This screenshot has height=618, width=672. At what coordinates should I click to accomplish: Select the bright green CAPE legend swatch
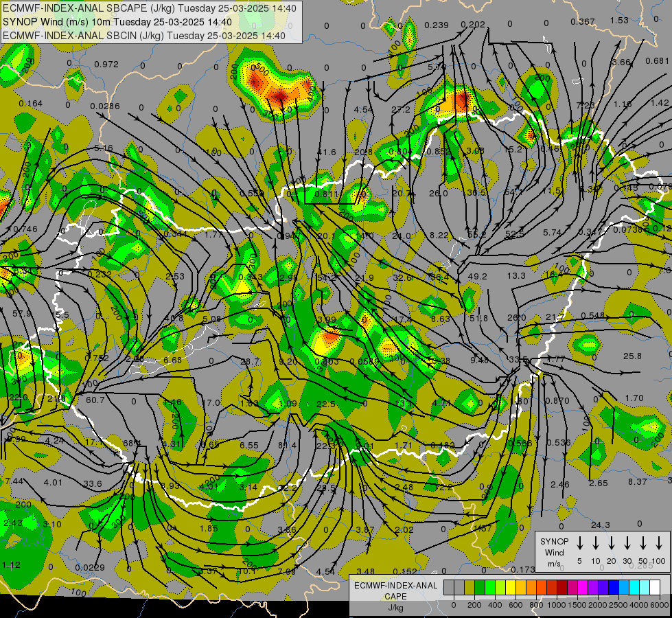point(490,587)
